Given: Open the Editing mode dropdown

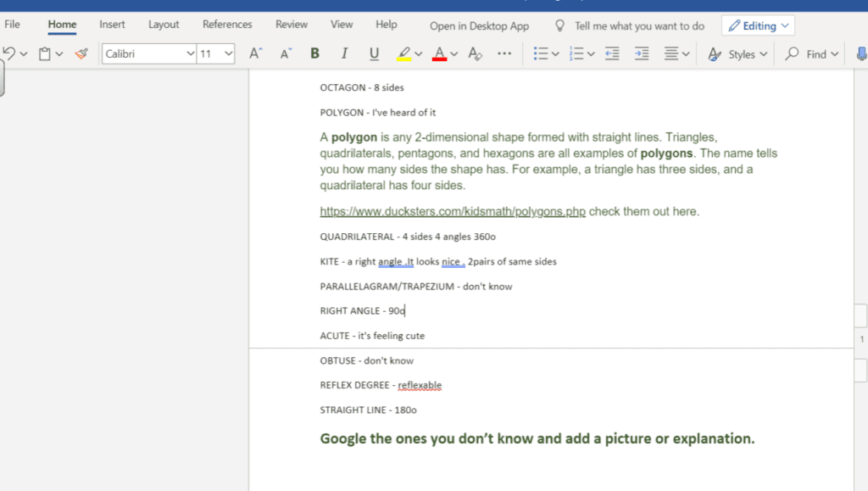Looking at the screenshot, I should [x=758, y=26].
